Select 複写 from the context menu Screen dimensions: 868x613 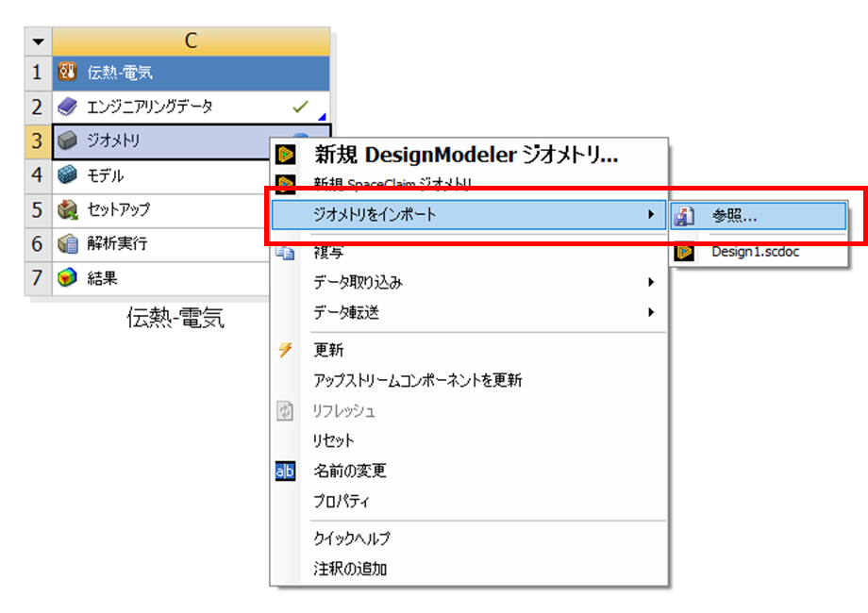469,253
